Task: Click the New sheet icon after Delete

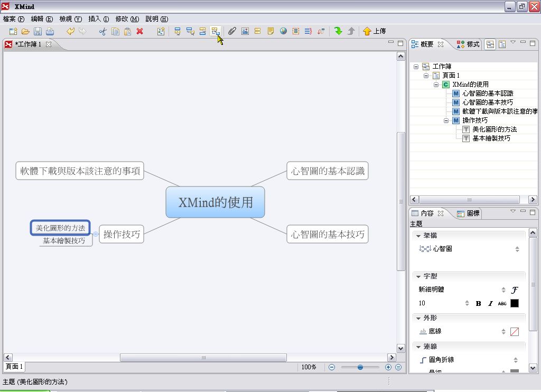Action: coord(161,31)
